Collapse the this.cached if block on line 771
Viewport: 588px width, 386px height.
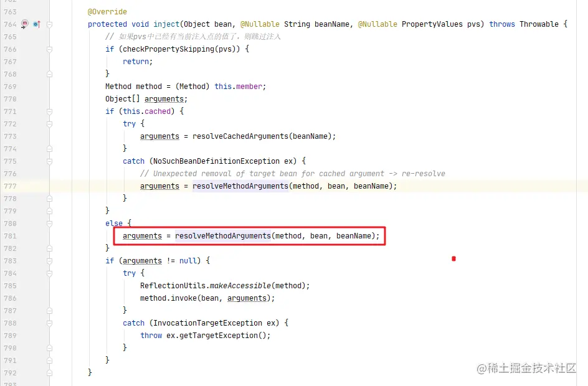click(49, 111)
